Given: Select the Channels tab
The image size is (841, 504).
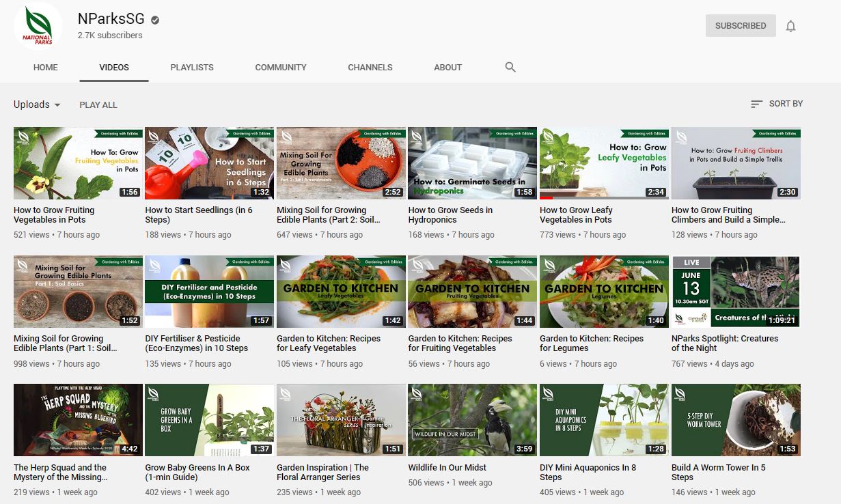Looking at the screenshot, I should (x=370, y=67).
